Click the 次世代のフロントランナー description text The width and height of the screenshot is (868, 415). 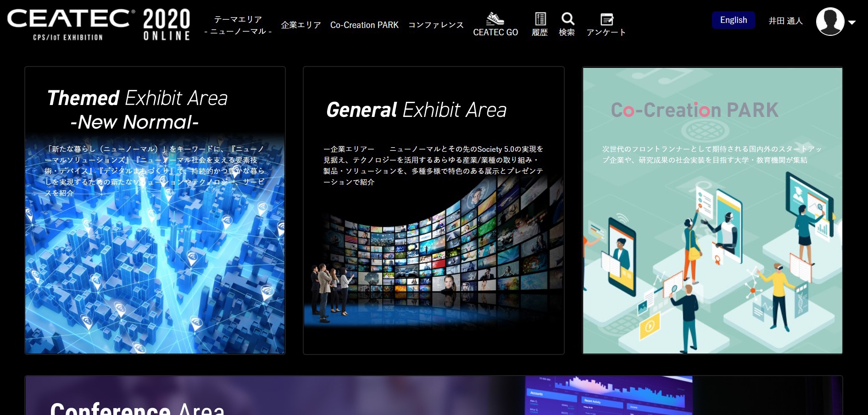click(x=712, y=155)
